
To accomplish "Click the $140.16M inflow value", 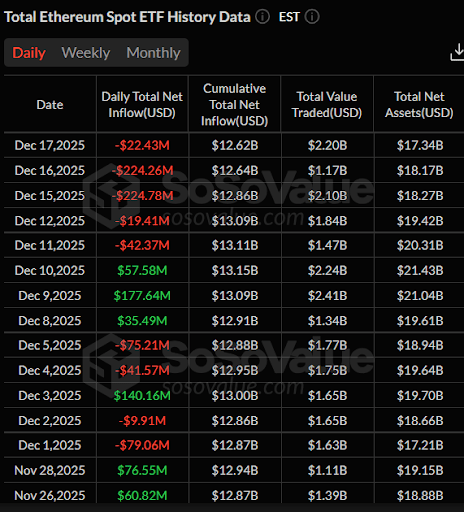I will [x=142, y=396].
